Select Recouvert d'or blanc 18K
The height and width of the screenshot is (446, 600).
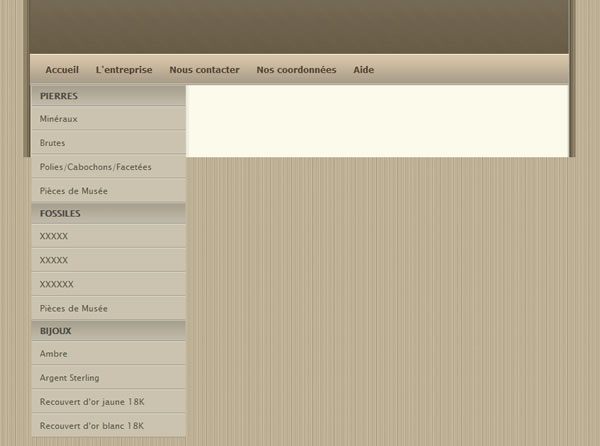pyautogui.click(x=109, y=426)
